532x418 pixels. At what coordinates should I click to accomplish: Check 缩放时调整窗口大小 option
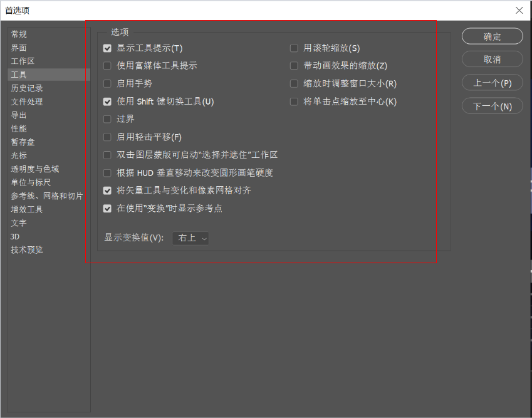tap(294, 83)
